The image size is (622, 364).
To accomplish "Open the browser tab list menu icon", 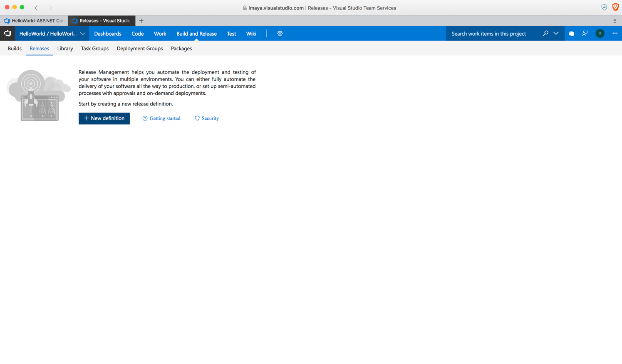I will coord(615,20).
